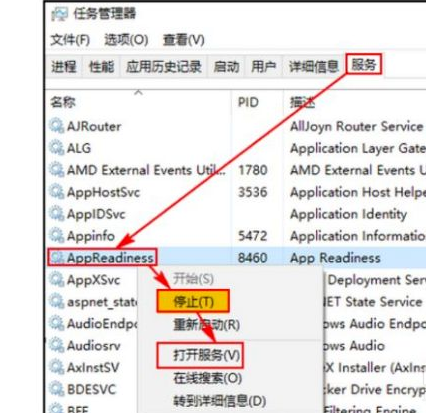The image size is (426, 413).
Task: Switch to the 用户 tab
Action: tap(264, 67)
